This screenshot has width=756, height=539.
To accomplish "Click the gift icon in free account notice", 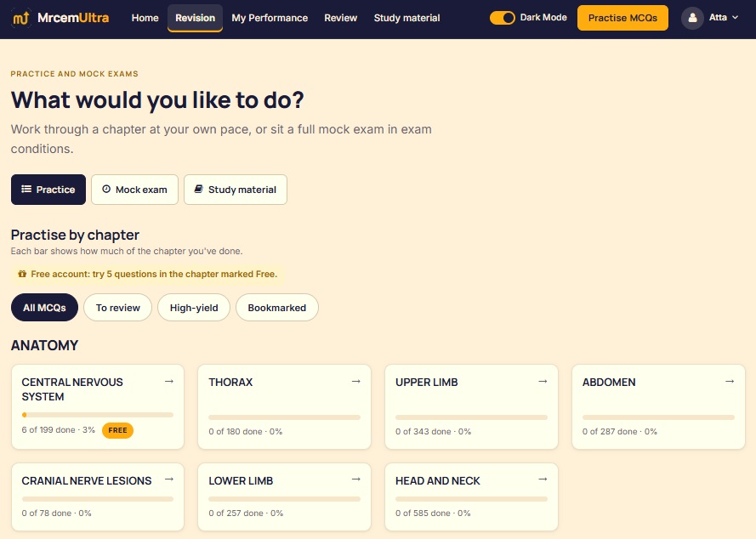I will (x=22, y=274).
